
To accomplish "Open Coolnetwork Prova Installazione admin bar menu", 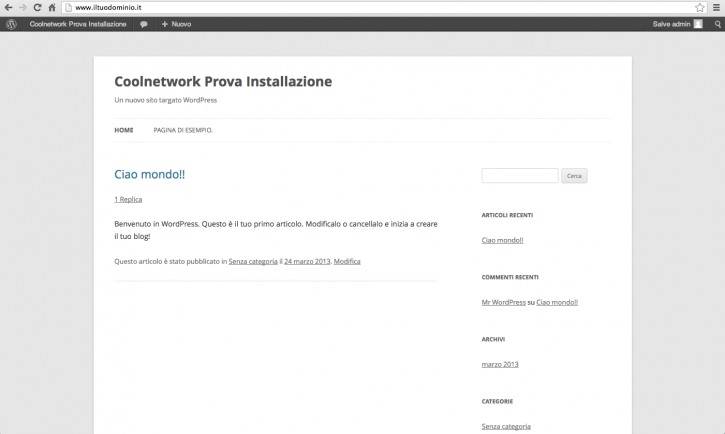I will (78, 24).
